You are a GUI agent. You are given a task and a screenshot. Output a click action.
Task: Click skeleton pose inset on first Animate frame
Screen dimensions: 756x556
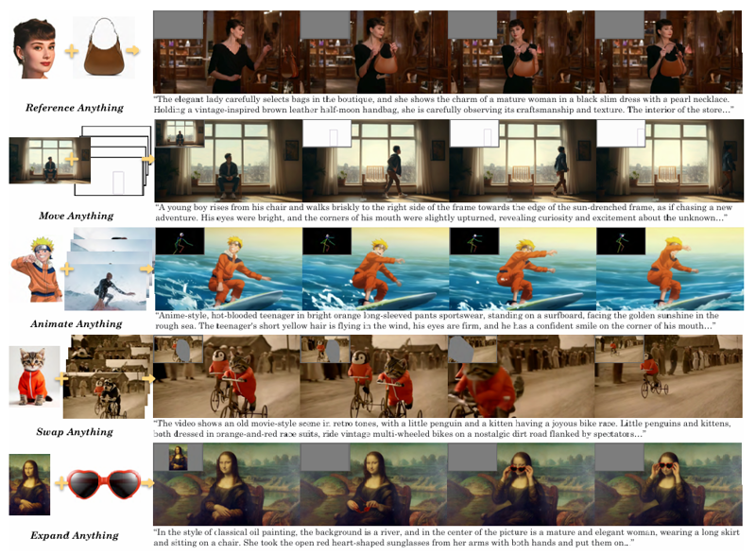180,241
